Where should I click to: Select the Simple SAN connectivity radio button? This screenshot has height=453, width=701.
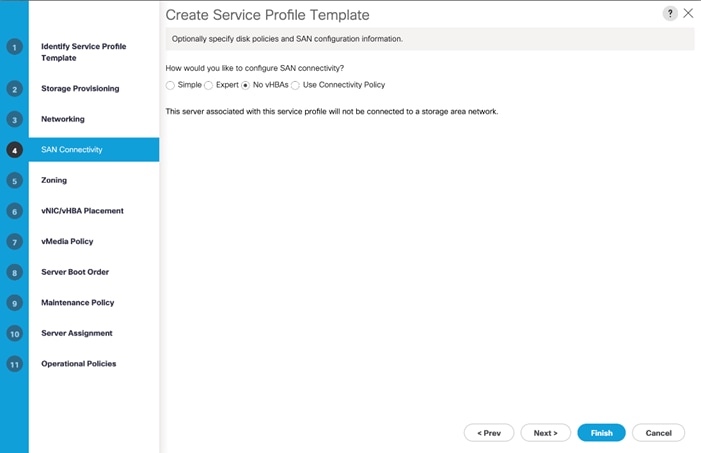tap(170, 85)
